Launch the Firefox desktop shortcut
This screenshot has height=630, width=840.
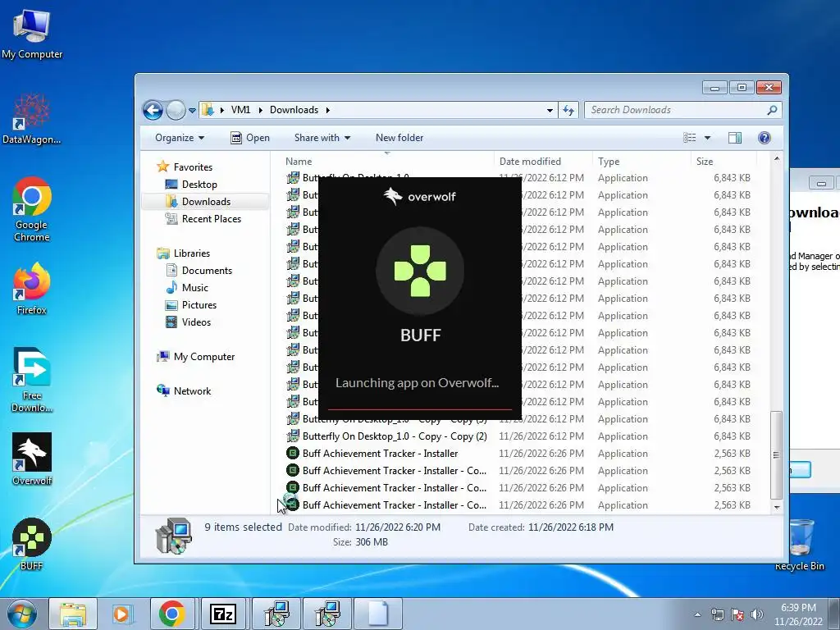pyautogui.click(x=32, y=288)
